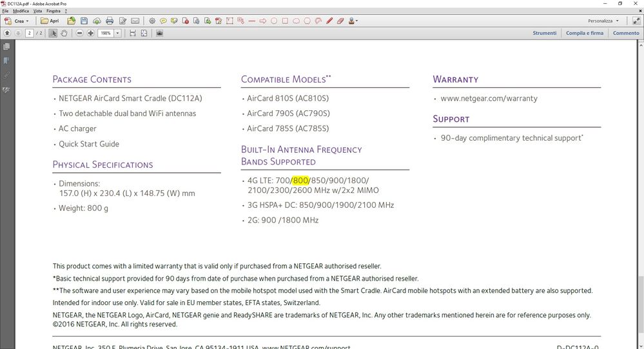Open preferences gear icon in toolbar

click(152, 21)
